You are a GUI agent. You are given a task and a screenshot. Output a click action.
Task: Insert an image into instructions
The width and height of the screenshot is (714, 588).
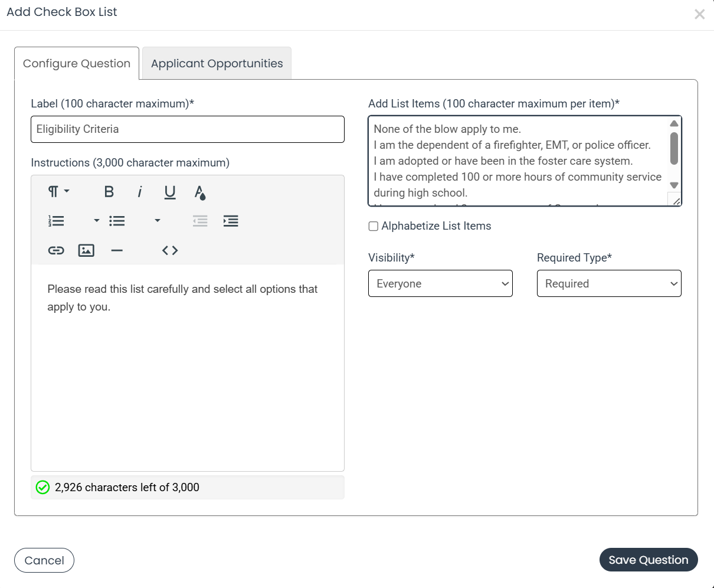pyautogui.click(x=86, y=250)
